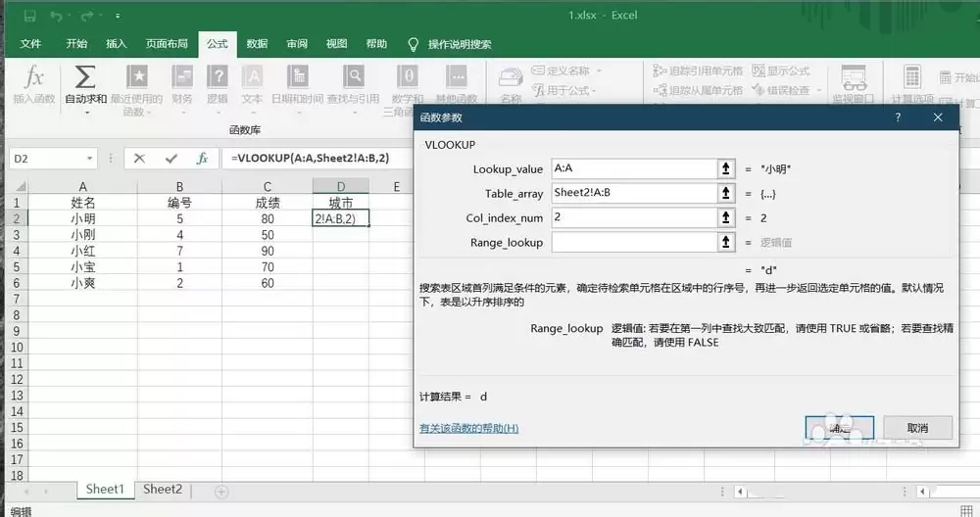The image size is (980, 517).
Task: Open the Quick Access Toolbar customize dropdown
Action: [x=118, y=16]
